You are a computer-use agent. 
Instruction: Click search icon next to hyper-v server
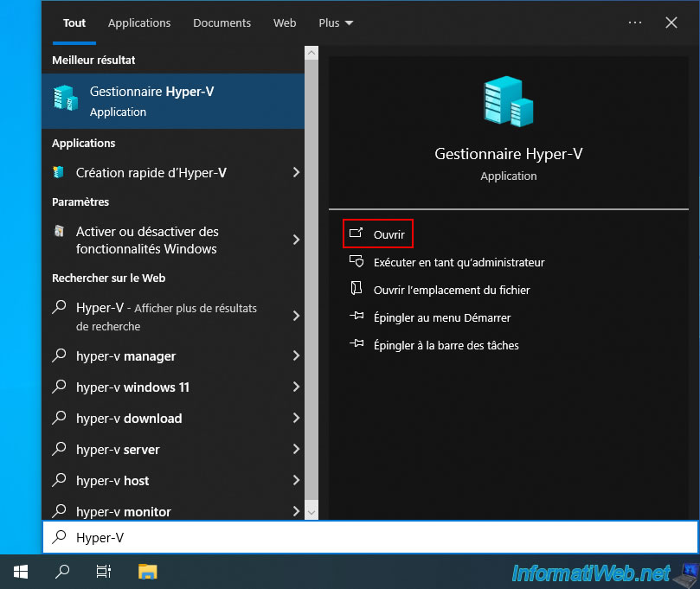tap(59, 449)
